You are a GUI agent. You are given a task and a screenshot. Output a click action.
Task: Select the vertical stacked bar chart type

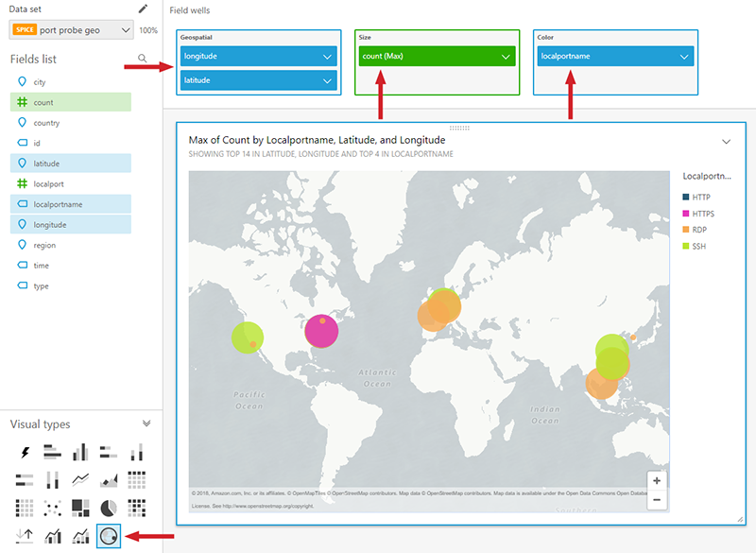[x=136, y=452]
